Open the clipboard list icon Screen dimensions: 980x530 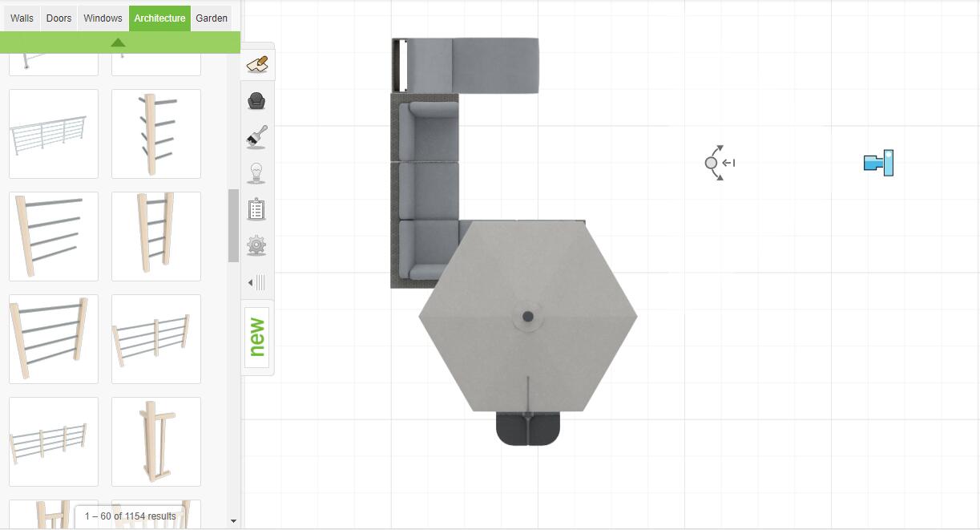[x=256, y=209]
